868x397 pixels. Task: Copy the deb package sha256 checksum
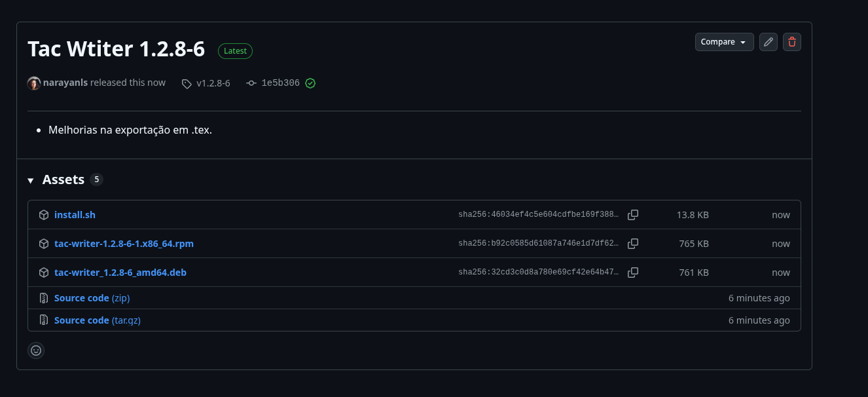click(x=633, y=273)
